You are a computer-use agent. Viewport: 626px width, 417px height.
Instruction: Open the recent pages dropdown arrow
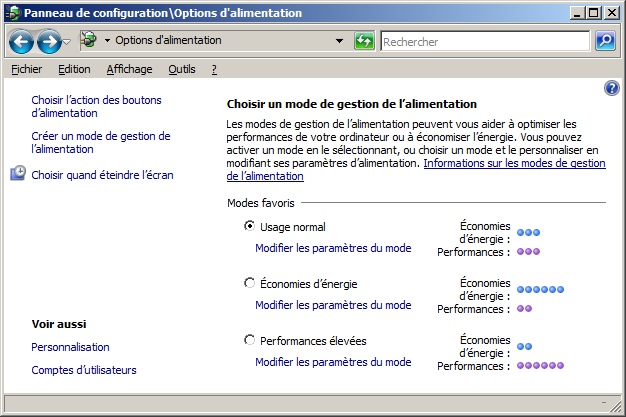coord(67,42)
